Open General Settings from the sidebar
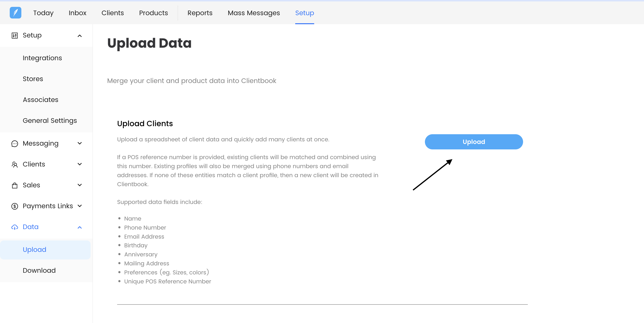The width and height of the screenshot is (644, 323). point(50,121)
